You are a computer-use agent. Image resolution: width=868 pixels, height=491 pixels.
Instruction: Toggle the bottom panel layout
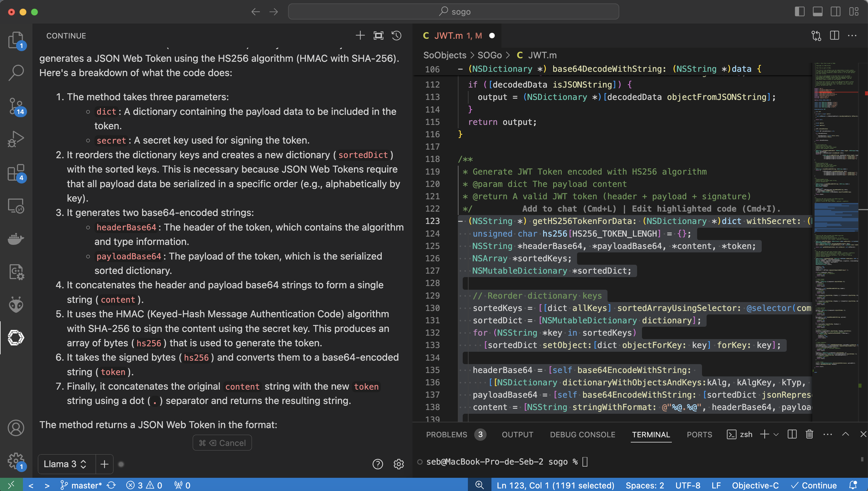click(x=817, y=12)
